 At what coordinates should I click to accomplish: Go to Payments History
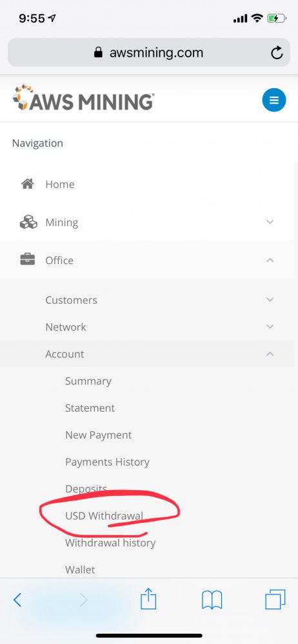107,462
